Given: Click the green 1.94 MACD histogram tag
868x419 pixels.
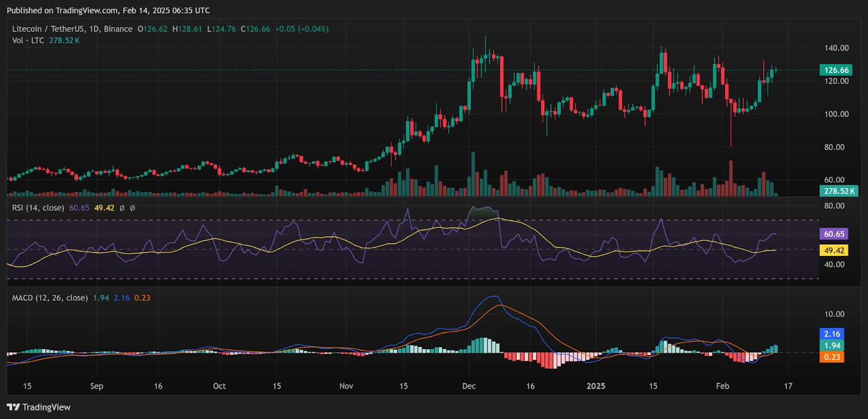Looking at the screenshot, I should click(832, 345).
